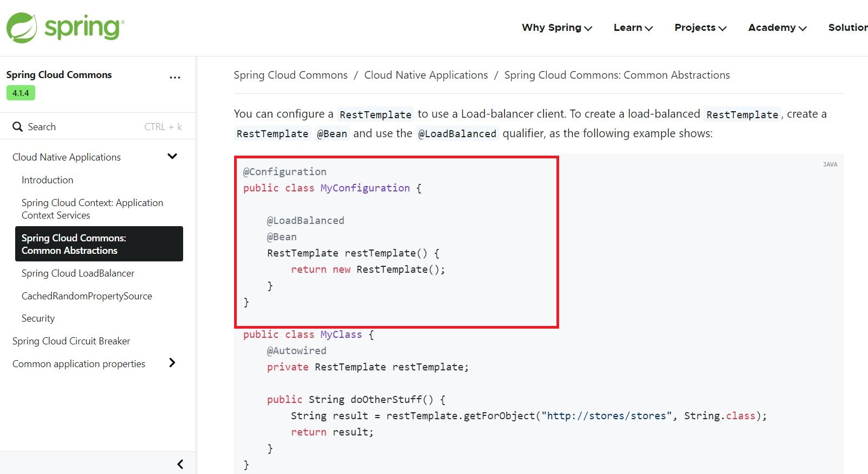This screenshot has width=868, height=474.
Task: Open the Learn dropdown menu
Action: (x=633, y=28)
